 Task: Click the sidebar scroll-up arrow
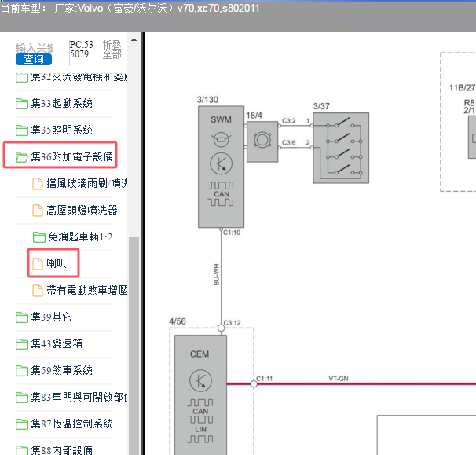point(134,39)
